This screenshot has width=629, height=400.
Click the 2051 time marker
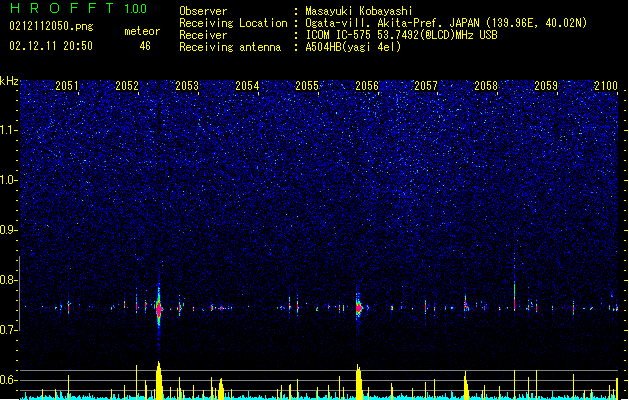point(67,86)
